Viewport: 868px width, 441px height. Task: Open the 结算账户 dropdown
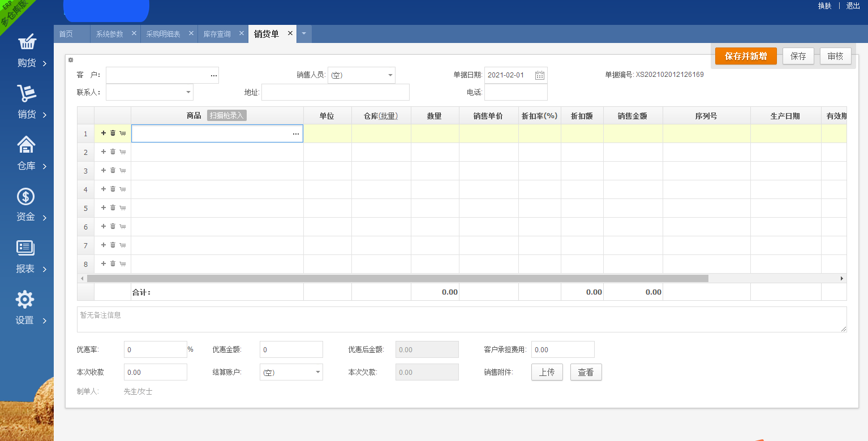click(317, 371)
